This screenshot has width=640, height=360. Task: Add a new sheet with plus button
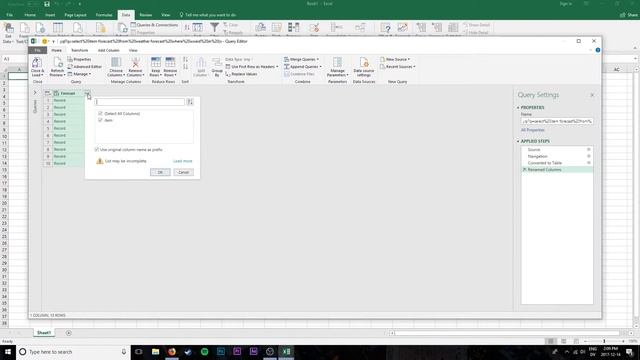(x=69, y=333)
